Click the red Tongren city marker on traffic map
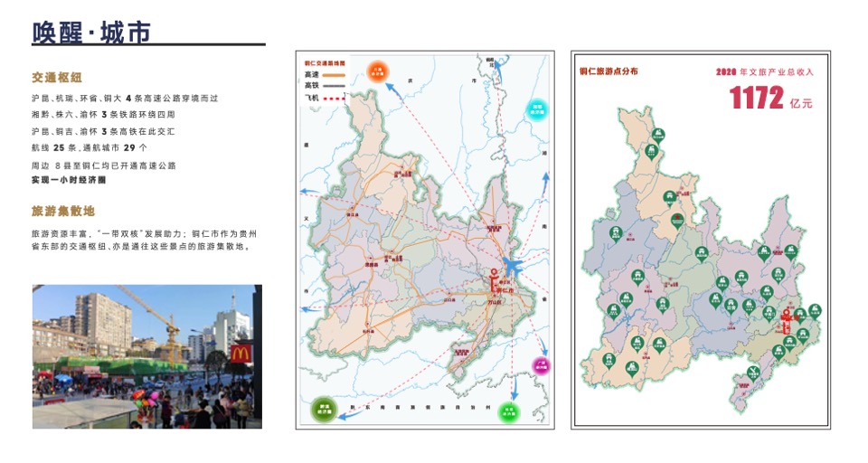Image resolution: width=868 pixels, height=463 pixels. click(494, 278)
